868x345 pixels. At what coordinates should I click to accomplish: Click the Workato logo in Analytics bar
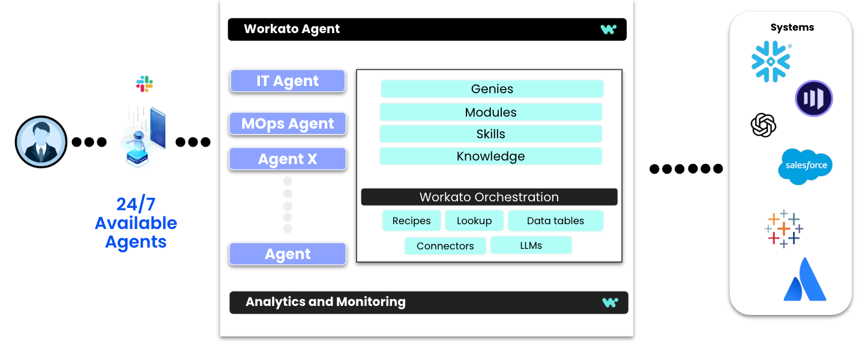click(x=609, y=302)
